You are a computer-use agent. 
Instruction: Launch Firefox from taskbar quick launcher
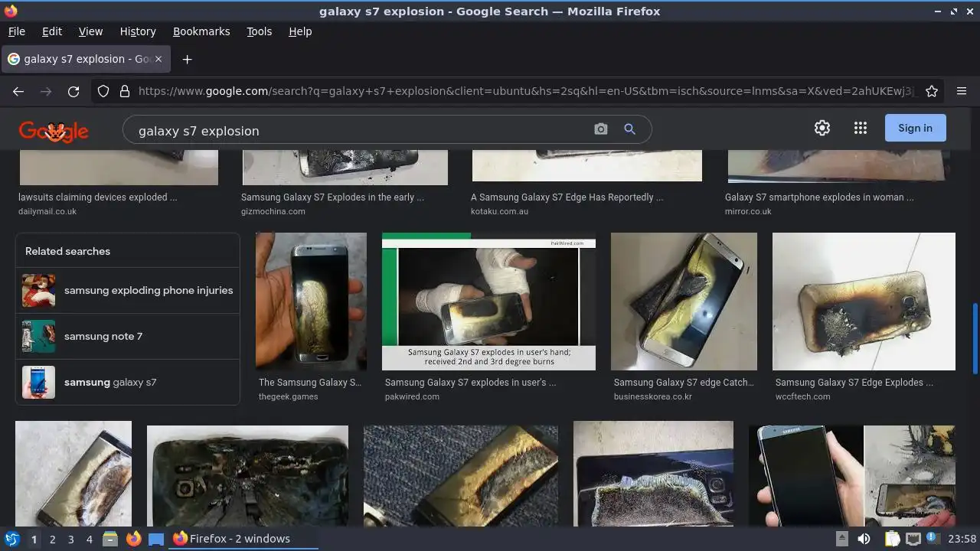[x=133, y=539]
